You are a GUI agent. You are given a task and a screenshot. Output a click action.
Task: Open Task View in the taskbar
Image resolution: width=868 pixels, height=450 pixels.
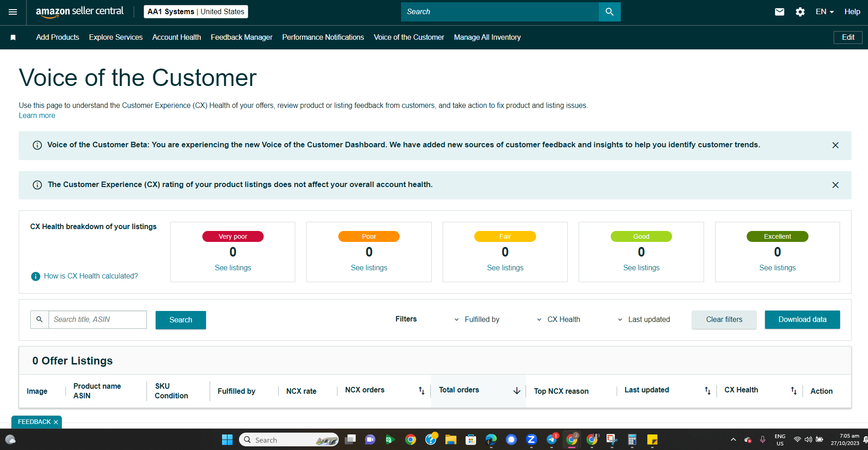(350, 440)
